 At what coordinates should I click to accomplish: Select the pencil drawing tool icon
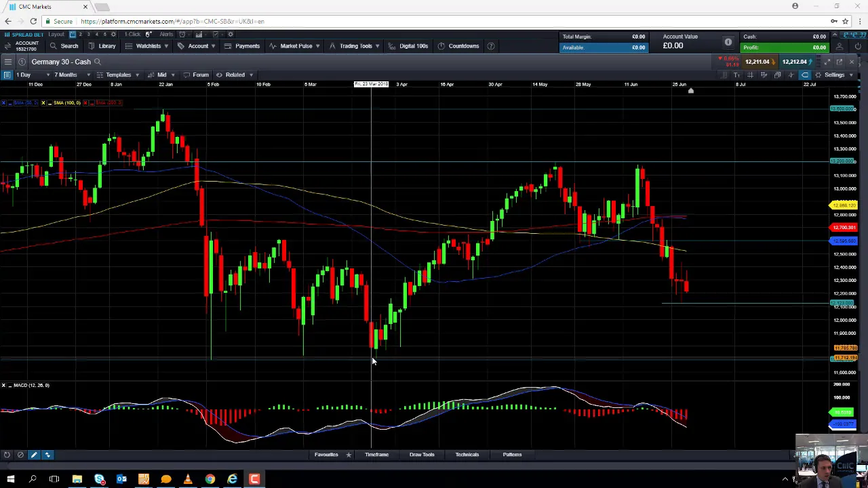click(x=33, y=455)
